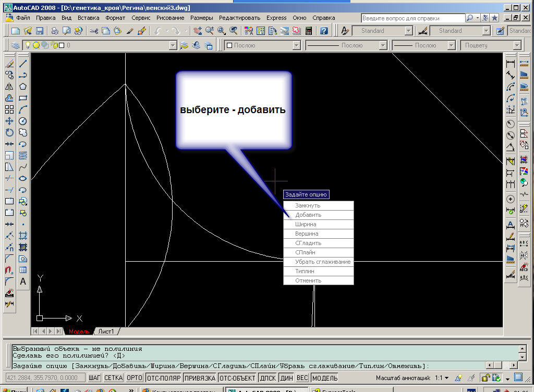Image resolution: width=534 pixels, height=392 pixels.
Task: Click the Circle drawing tool
Action: click(x=23, y=121)
